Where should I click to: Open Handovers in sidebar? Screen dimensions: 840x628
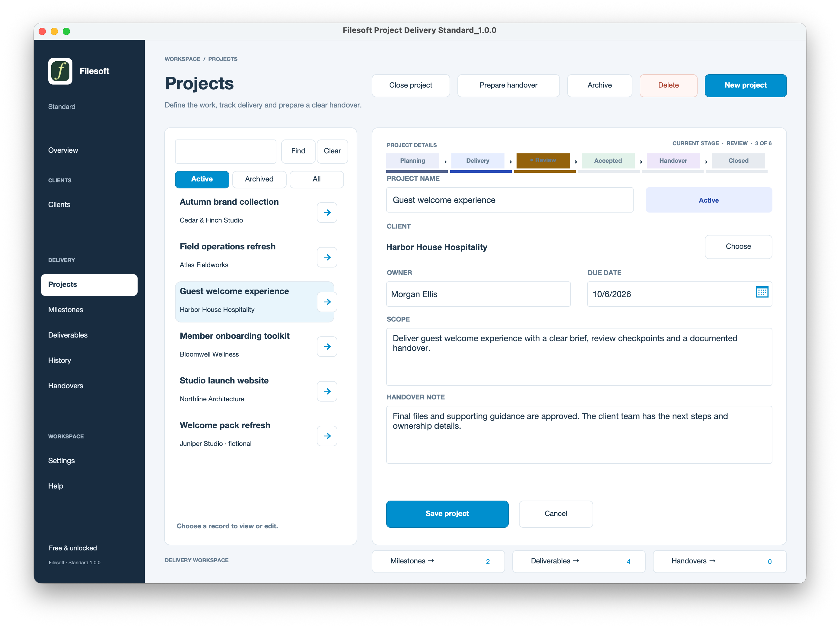point(89,386)
